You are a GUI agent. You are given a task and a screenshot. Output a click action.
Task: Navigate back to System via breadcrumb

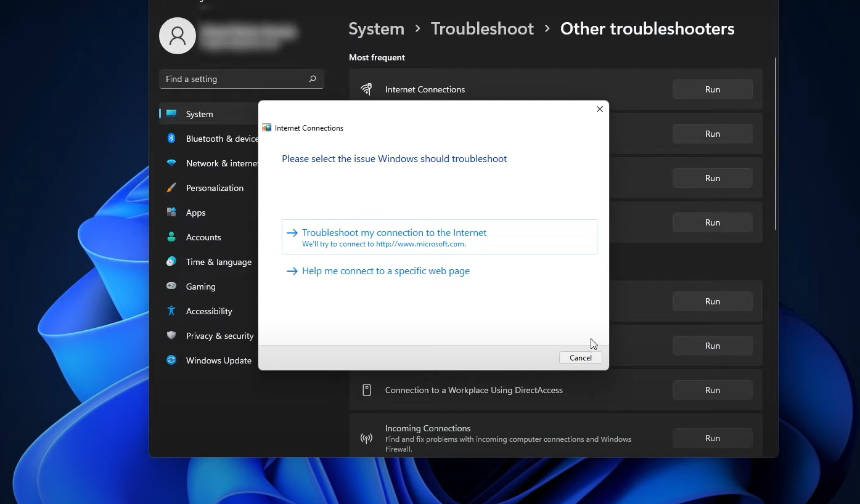[376, 28]
